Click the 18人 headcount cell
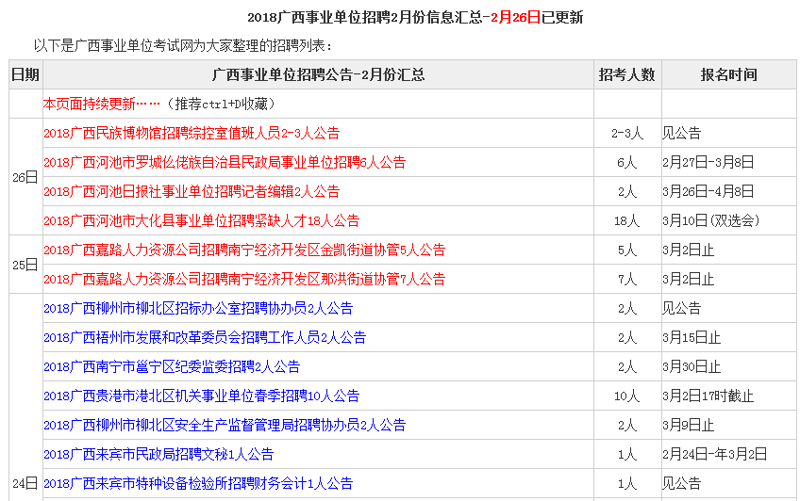 (627, 221)
